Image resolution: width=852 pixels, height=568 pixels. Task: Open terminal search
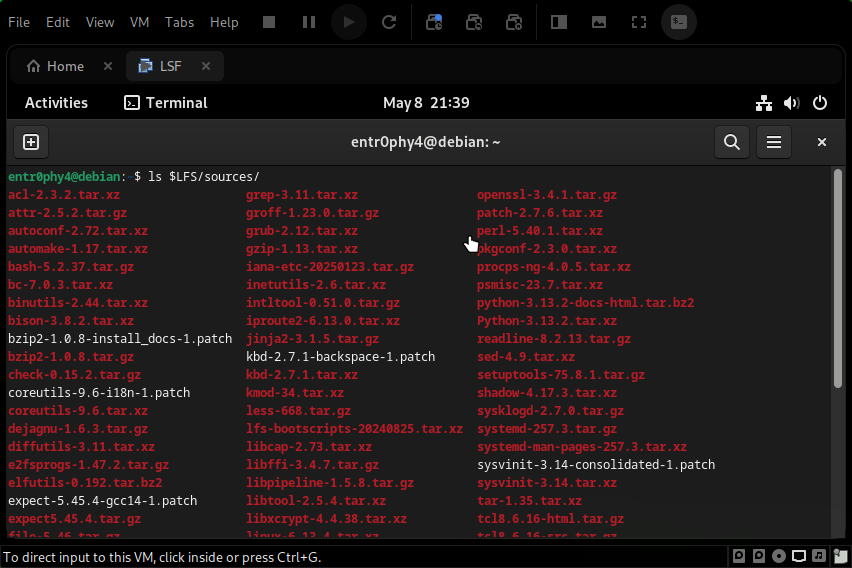(x=732, y=142)
